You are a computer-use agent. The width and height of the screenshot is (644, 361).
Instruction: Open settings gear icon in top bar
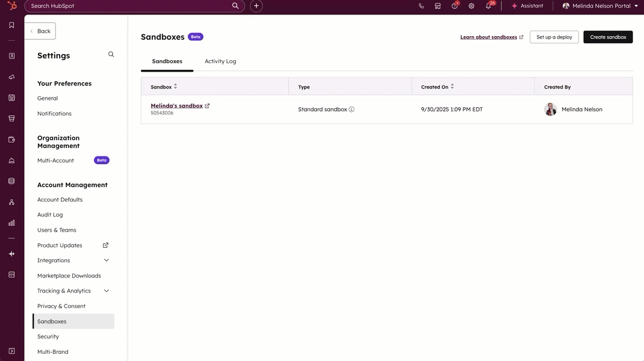(x=471, y=6)
